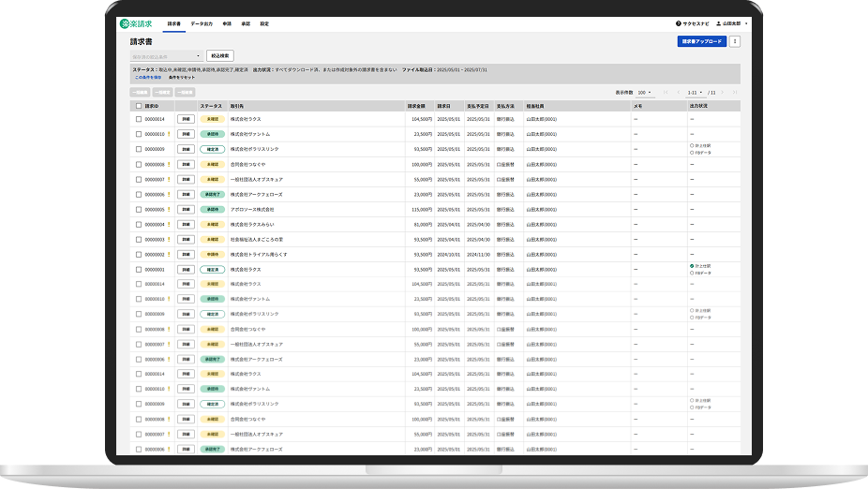This screenshot has width=868, height=489.
Task: Check the select-all checkbox in table header
Action: tap(139, 106)
